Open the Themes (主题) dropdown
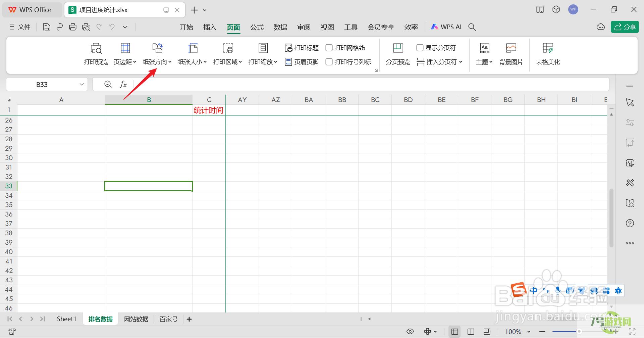 pos(484,54)
